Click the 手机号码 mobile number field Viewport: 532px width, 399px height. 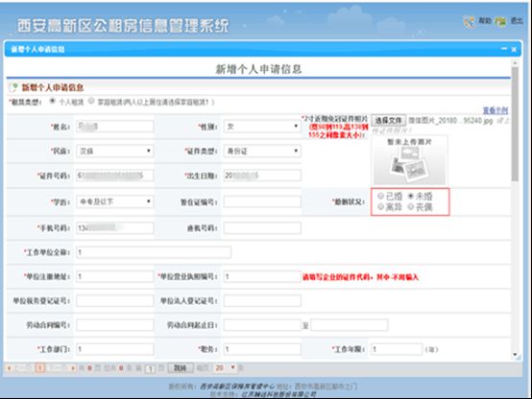point(114,228)
